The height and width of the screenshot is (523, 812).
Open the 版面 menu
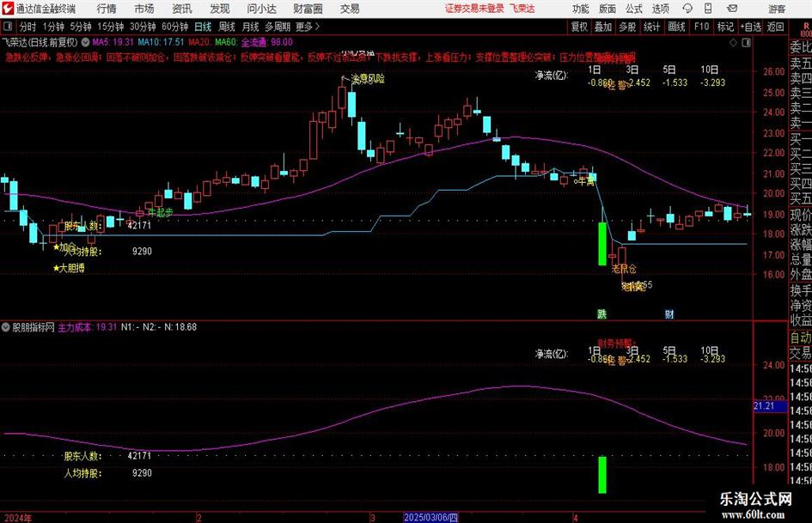tap(607, 9)
